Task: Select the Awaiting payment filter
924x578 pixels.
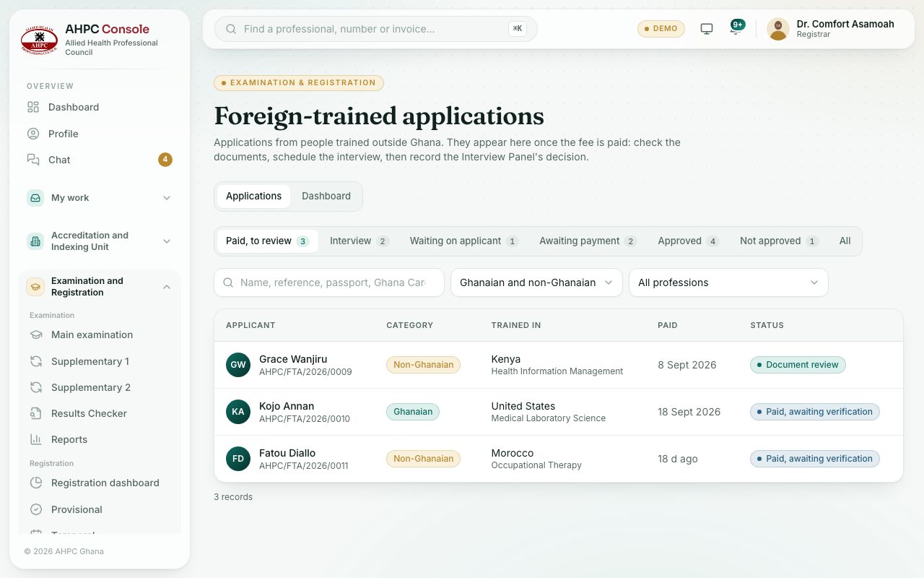Action: (588, 241)
